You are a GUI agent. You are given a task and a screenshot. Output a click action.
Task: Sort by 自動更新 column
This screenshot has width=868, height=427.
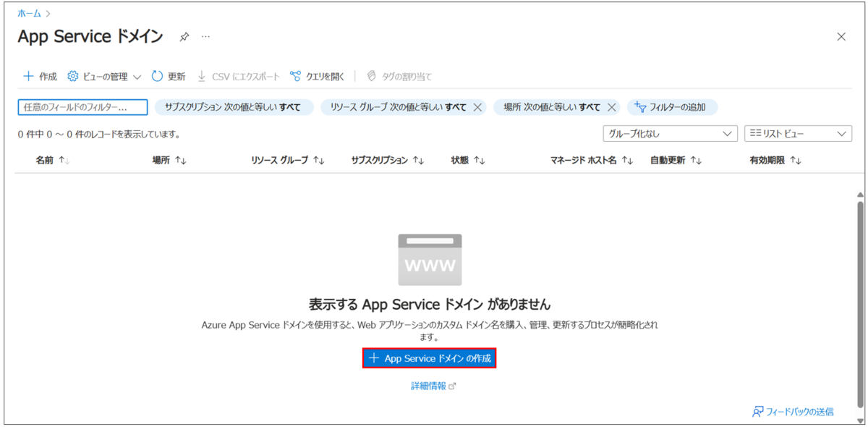coord(676,161)
